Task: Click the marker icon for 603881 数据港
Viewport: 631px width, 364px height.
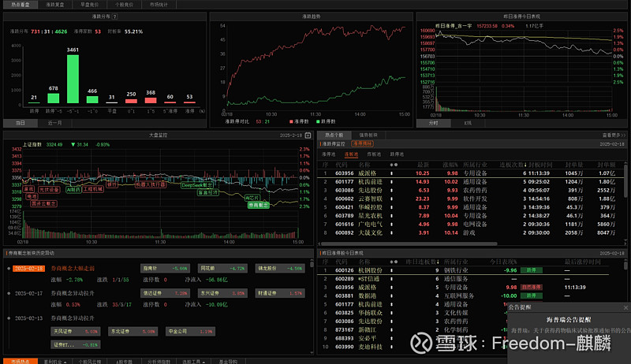Action: 391,295
